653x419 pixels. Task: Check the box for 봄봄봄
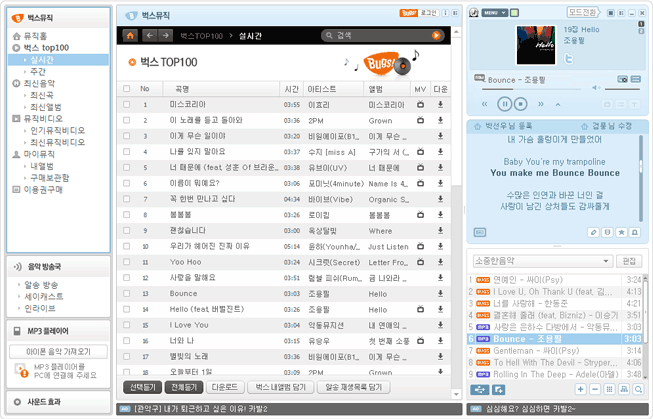[127, 215]
